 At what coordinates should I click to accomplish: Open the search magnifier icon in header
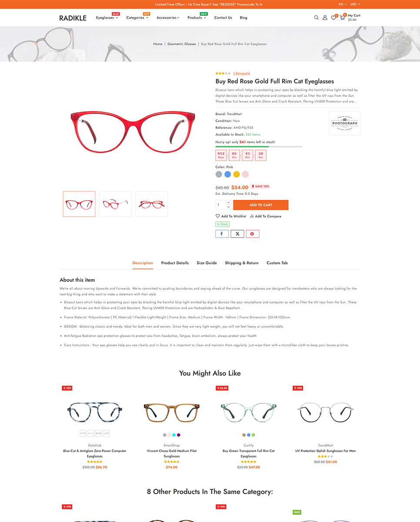click(316, 18)
